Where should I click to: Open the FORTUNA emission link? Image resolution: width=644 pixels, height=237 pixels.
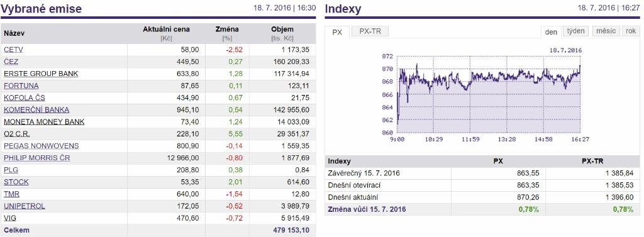(21, 86)
